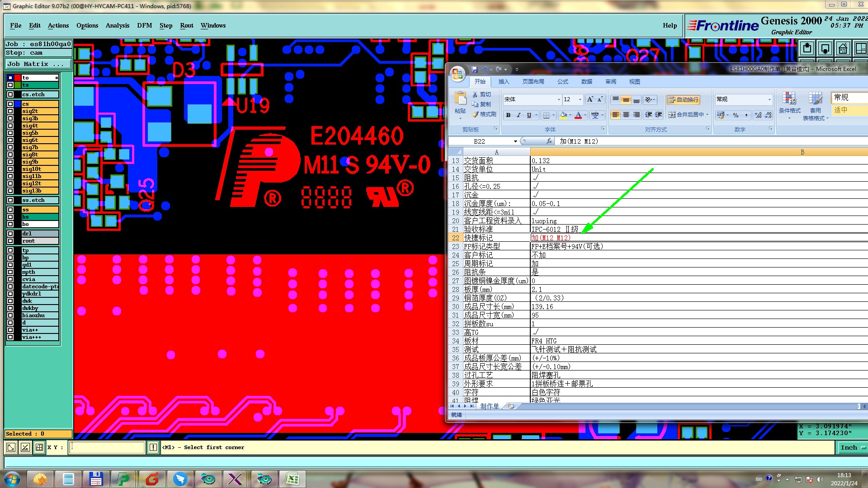Click the Save icon in Excel toolbar

pyautogui.click(x=474, y=69)
